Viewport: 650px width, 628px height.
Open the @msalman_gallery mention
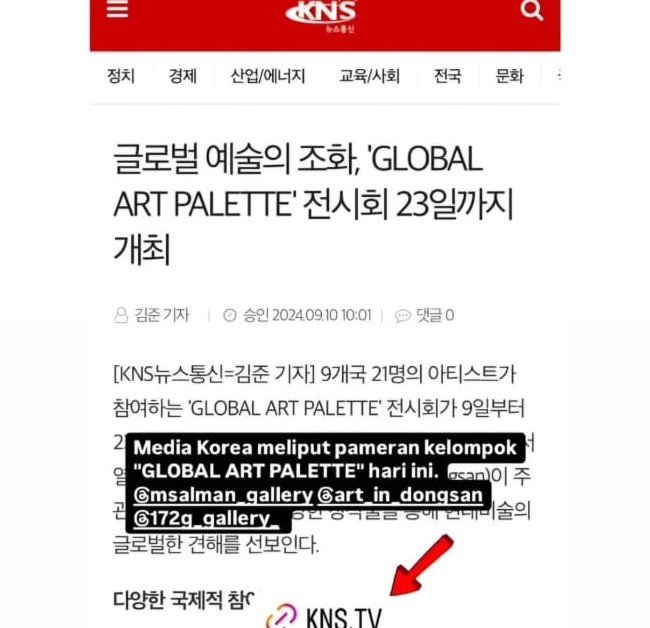(223, 495)
